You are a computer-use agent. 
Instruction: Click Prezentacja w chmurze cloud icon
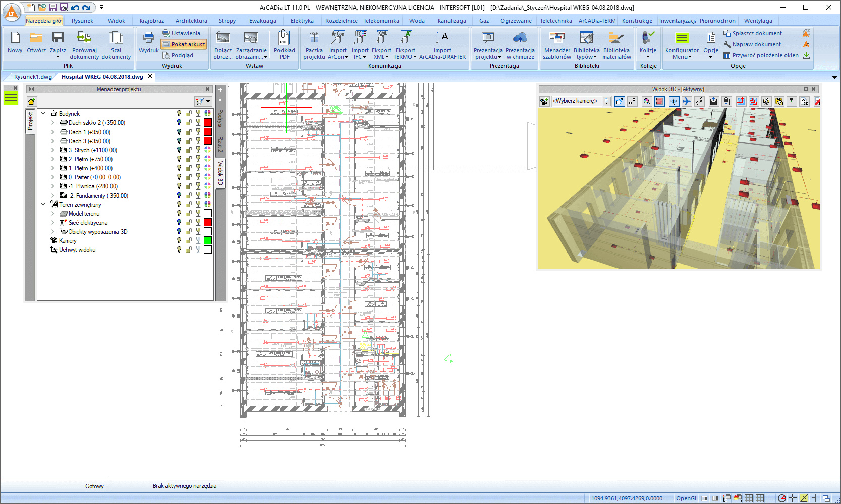[x=520, y=38]
